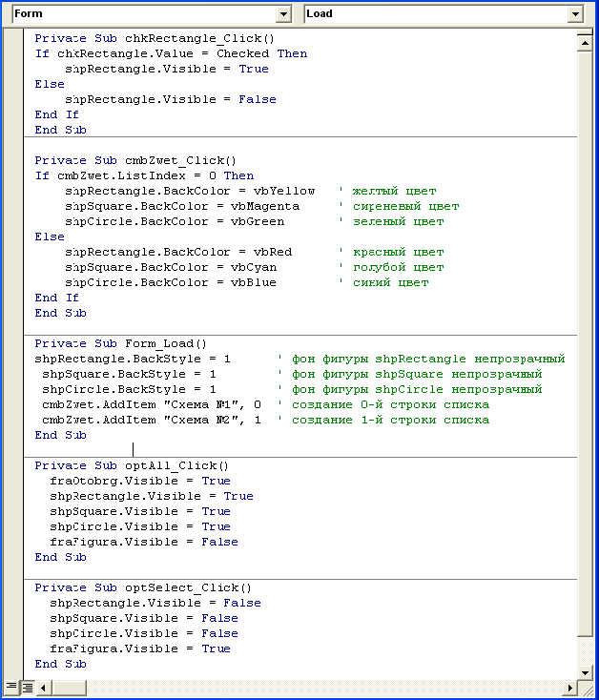Click comment 'желтый цвет'

pyautogui.click(x=394, y=191)
